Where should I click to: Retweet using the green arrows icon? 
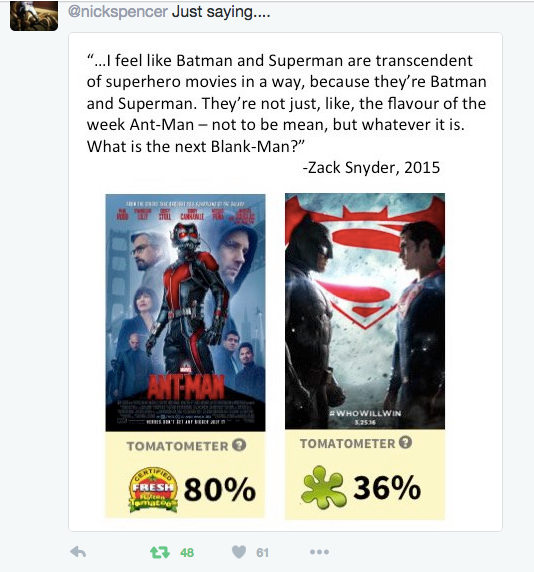(160, 552)
